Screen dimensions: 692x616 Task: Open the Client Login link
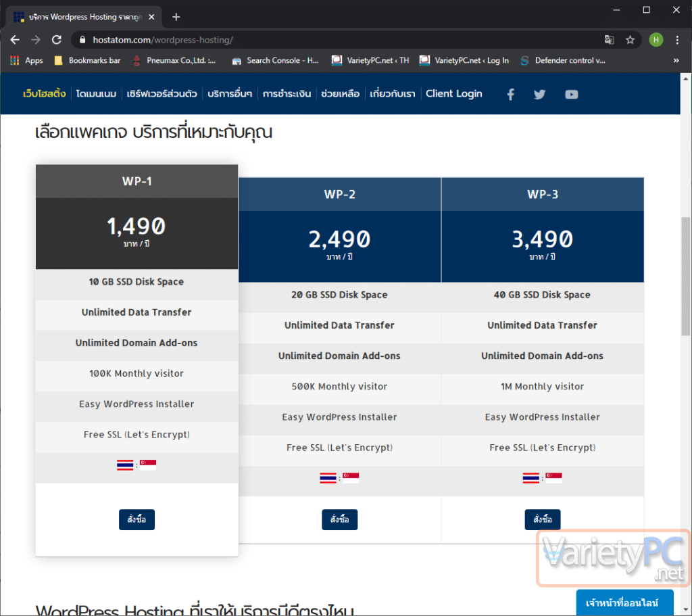[453, 93]
